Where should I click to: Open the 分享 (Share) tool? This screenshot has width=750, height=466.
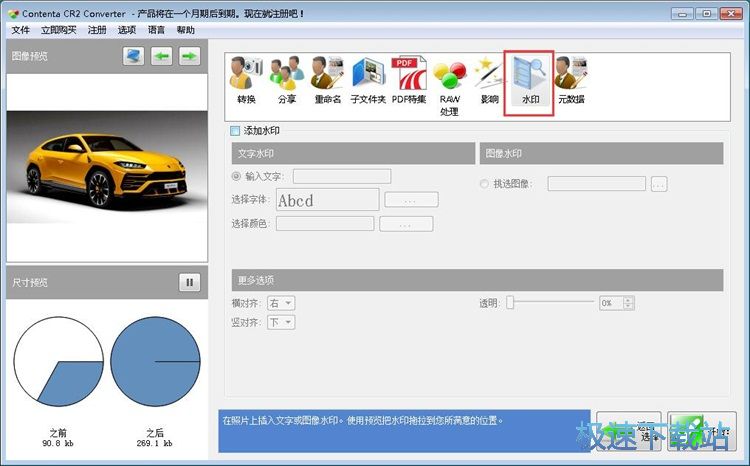pyautogui.click(x=287, y=80)
